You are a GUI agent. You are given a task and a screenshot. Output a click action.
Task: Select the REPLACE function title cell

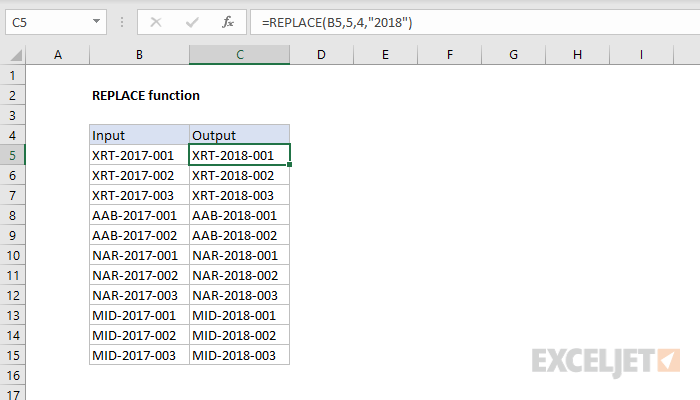pos(146,95)
